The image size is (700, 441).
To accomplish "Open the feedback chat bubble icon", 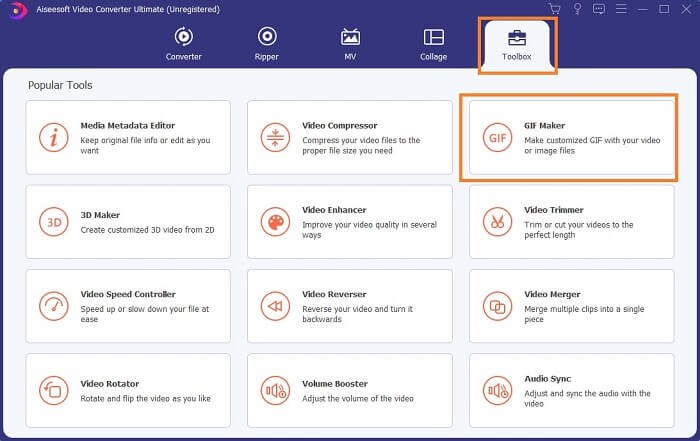I will point(599,9).
